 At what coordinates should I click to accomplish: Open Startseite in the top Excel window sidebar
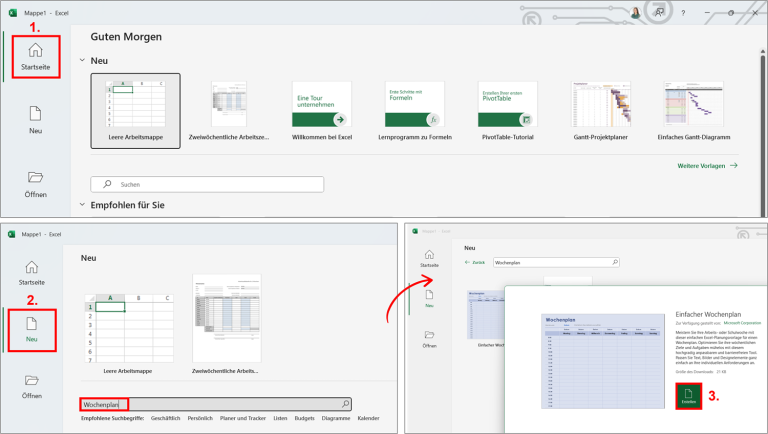pos(35,57)
